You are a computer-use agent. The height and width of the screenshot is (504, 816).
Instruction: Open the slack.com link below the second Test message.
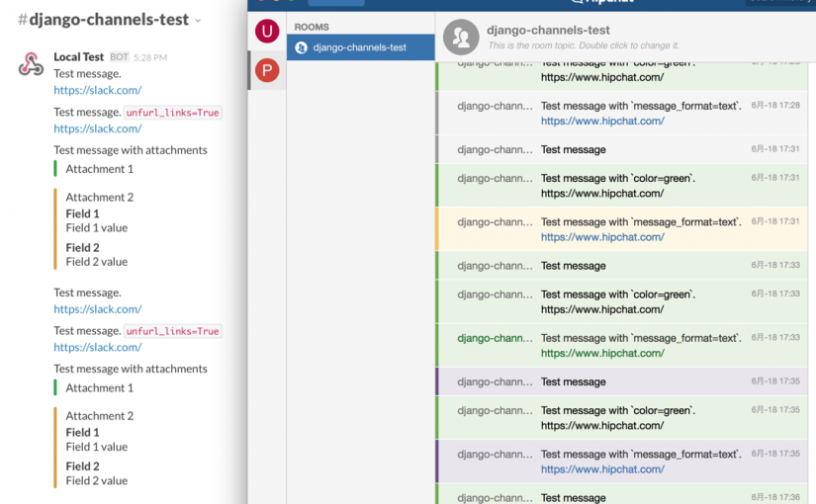point(98,309)
